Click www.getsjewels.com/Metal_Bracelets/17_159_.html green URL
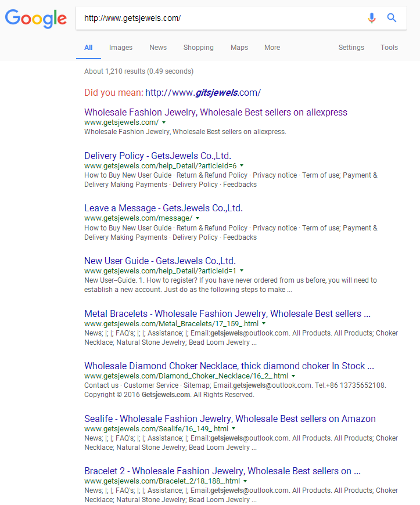The height and width of the screenshot is (505, 420). tap(171, 324)
